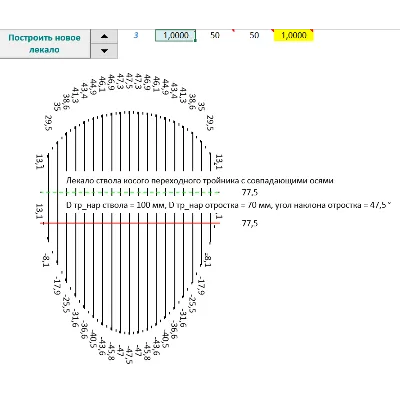Viewport: 400px width, 400px height.
Task: Click the 'Построить новое лекало' button
Action: pos(45,44)
